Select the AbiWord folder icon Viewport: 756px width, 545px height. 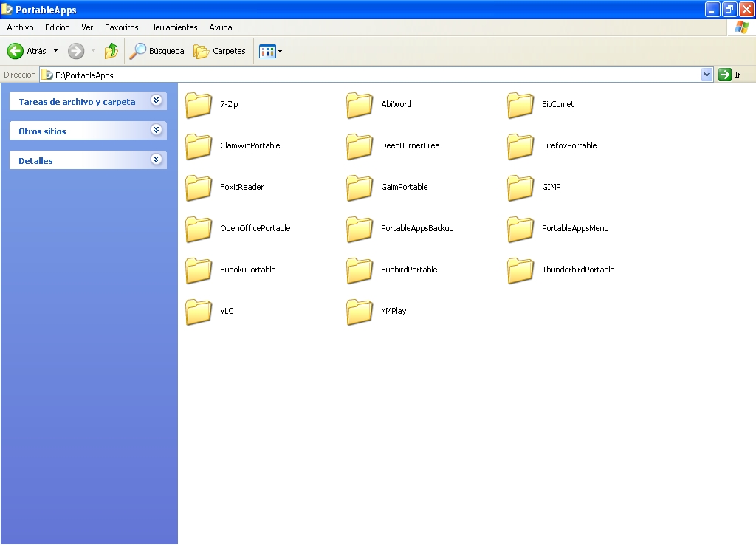point(360,105)
